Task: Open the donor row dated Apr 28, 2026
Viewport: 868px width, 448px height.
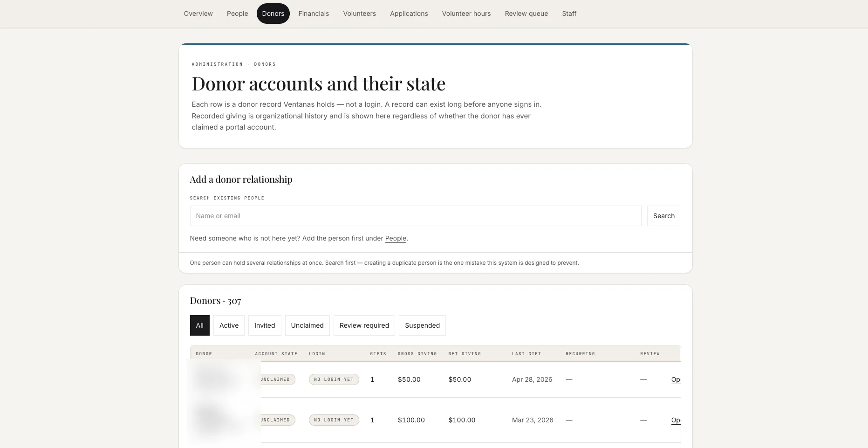Action: (675, 379)
